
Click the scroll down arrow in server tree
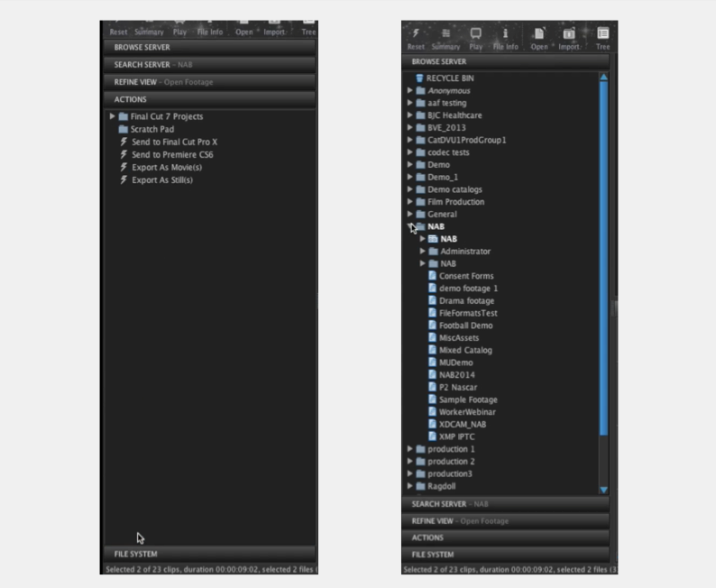coord(603,490)
